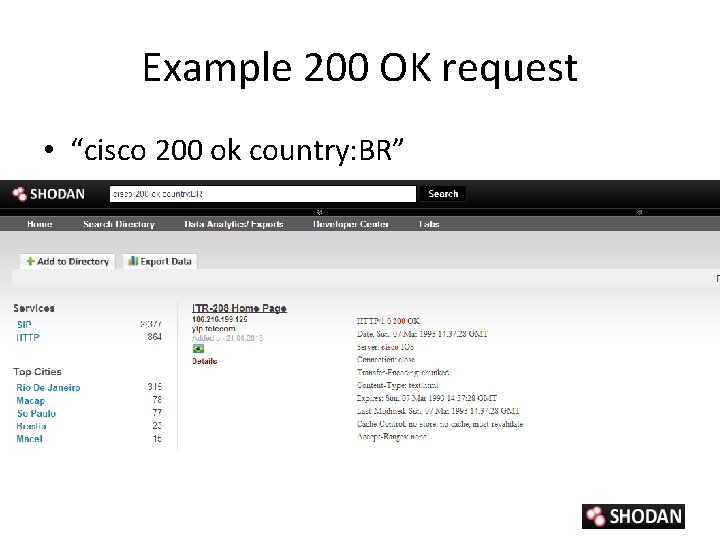Viewport: 720px width, 540px height.
Task: Open the ITR-208 Home Page result
Action: (239, 308)
